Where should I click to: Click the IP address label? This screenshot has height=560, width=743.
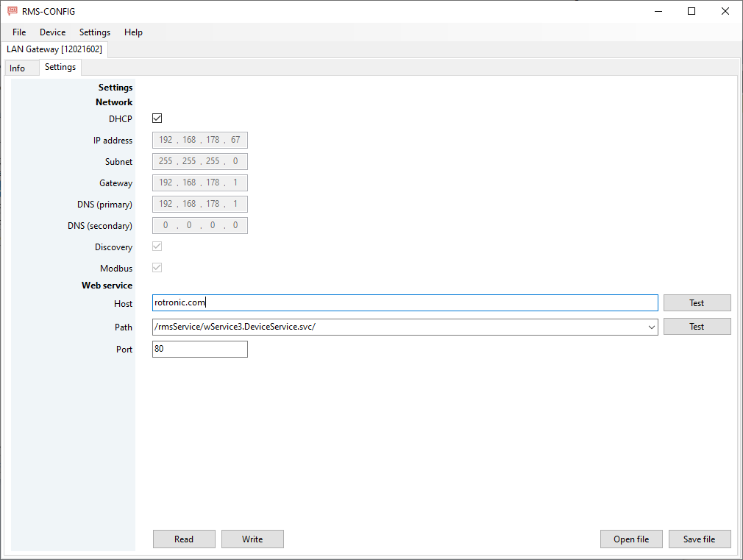[x=113, y=141]
